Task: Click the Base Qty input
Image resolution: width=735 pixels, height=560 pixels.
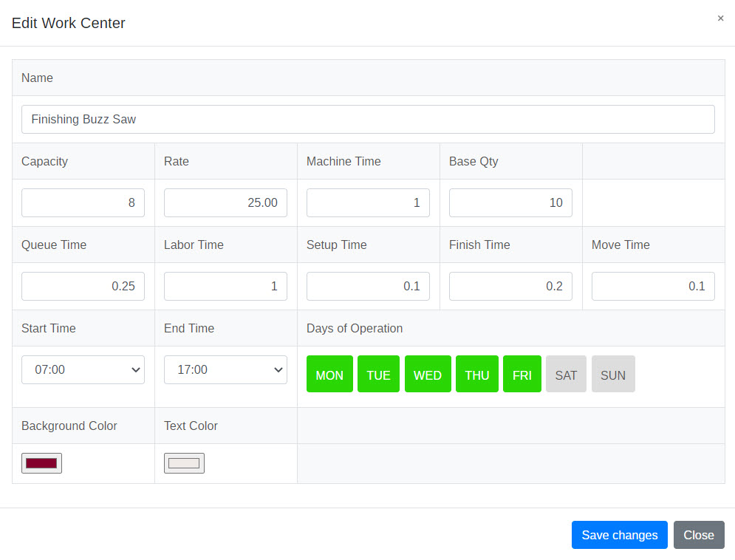Action: pyautogui.click(x=510, y=202)
